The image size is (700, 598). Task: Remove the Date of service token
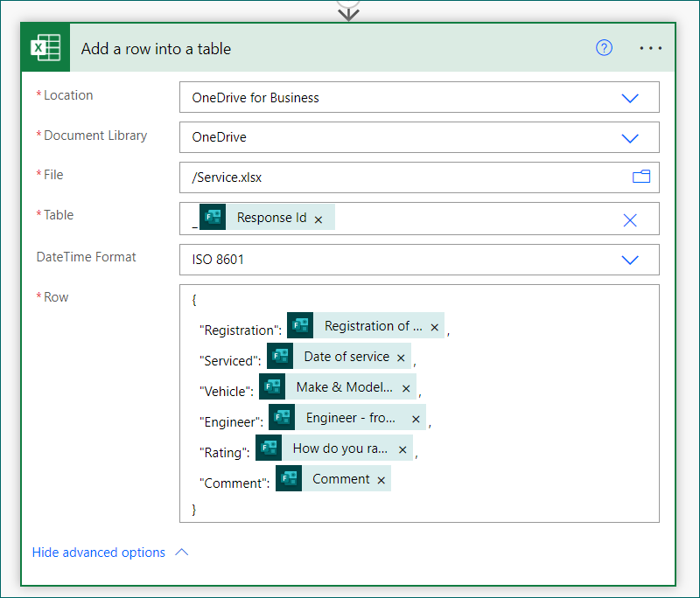point(401,358)
